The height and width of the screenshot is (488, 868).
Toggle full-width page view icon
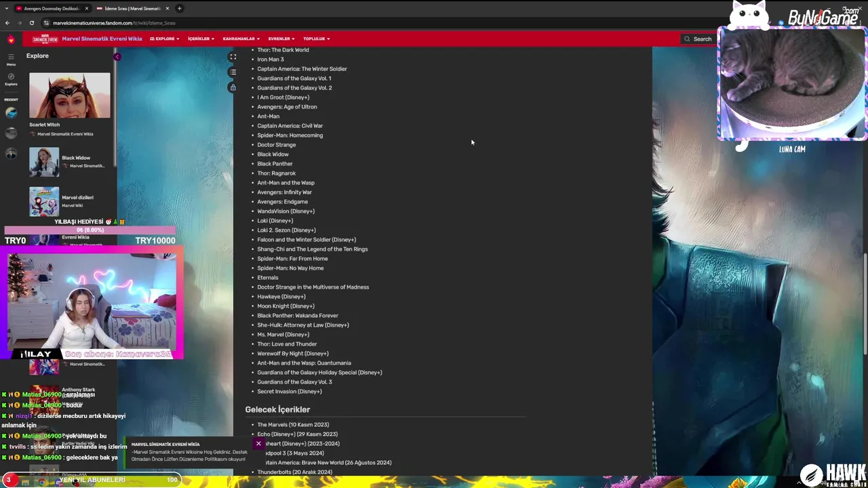click(x=233, y=57)
